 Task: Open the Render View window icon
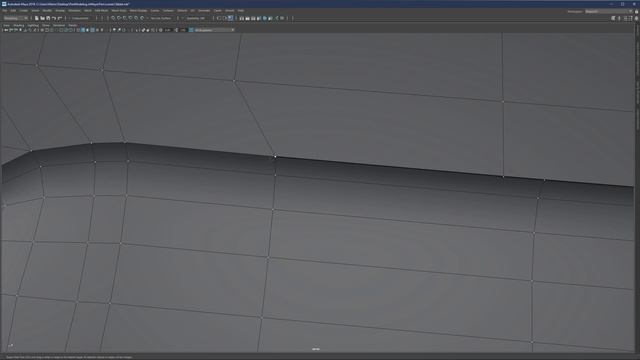point(242,18)
